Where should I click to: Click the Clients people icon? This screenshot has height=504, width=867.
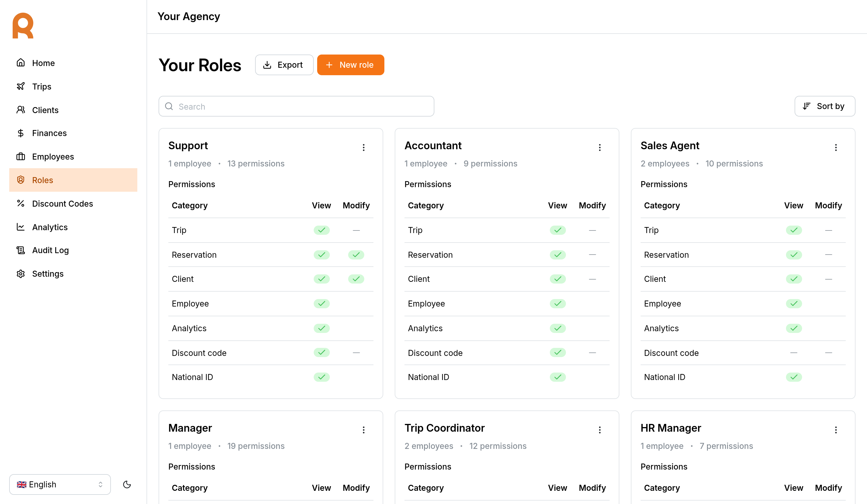[21, 110]
